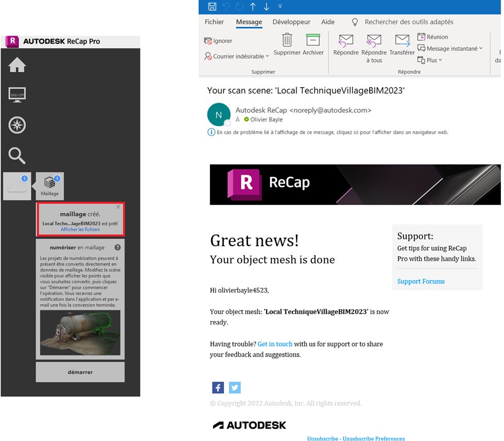The height and width of the screenshot is (441, 504).
Task: Click the help question mark in numériser panel
Action: coord(118,247)
